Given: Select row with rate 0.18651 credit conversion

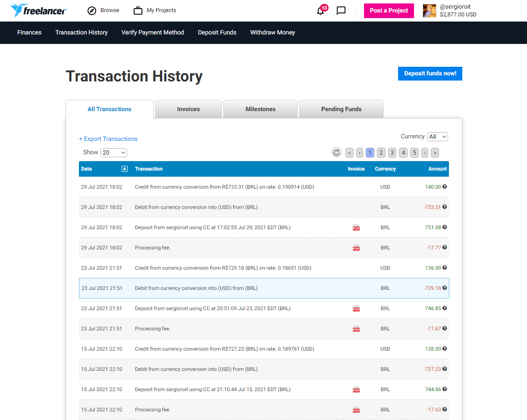Looking at the screenshot, I should pos(264,268).
